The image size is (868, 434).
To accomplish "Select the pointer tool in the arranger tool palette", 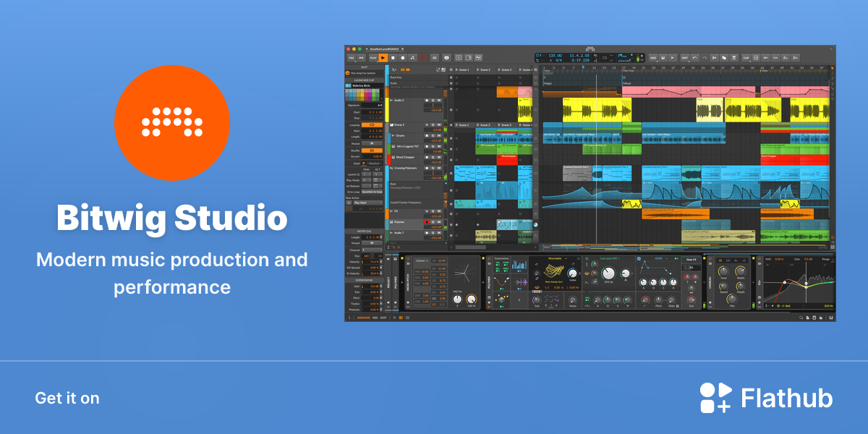I will 833,68.
